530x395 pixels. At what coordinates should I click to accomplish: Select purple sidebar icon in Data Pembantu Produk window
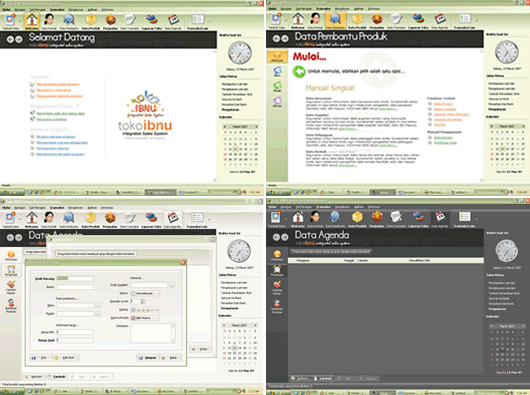(x=277, y=101)
